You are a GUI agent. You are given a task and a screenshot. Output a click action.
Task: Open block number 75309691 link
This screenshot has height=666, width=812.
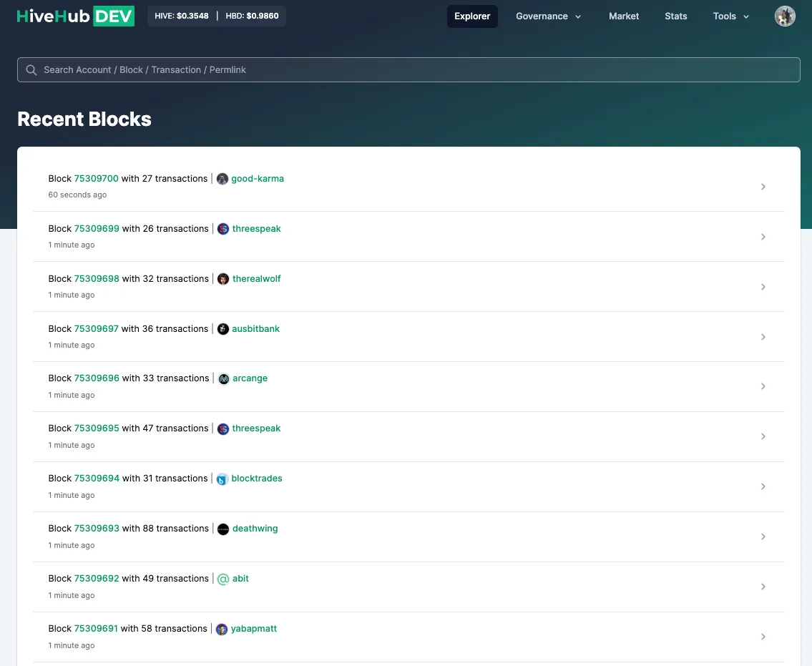(96, 629)
